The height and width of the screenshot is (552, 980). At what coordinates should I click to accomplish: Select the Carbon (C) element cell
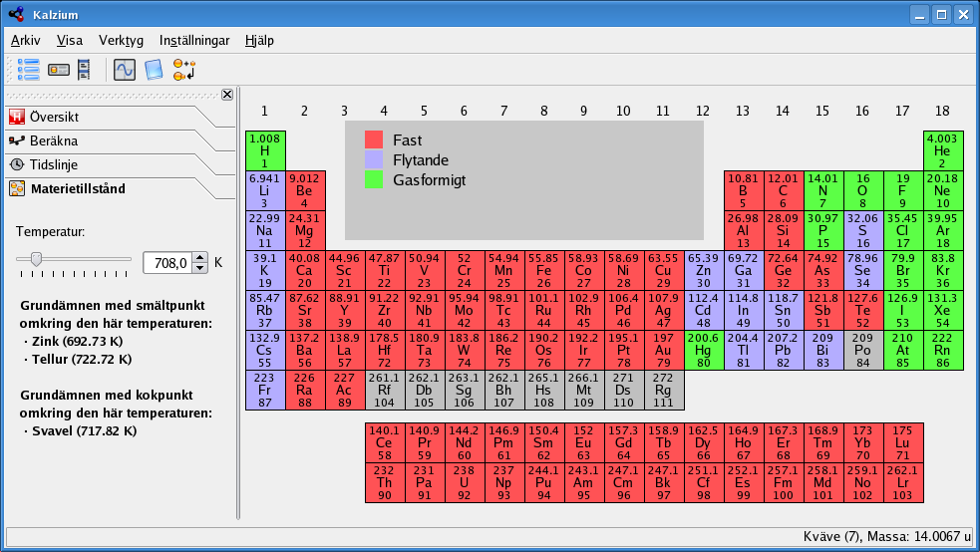[784, 190]
